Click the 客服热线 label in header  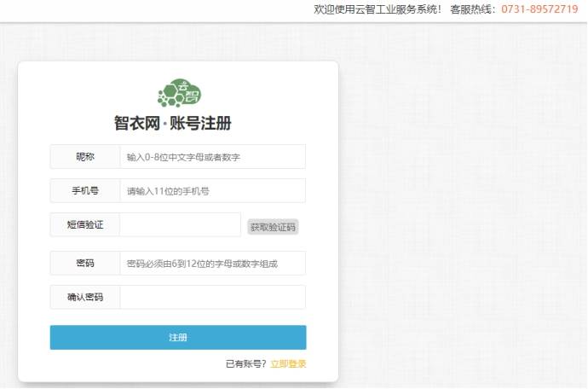tap(473, 9)
